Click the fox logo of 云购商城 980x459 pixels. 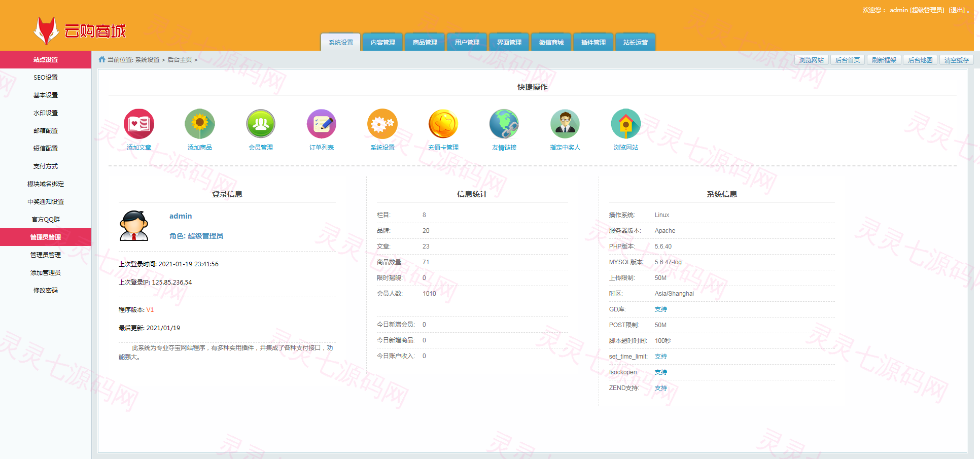pos(46,30)
